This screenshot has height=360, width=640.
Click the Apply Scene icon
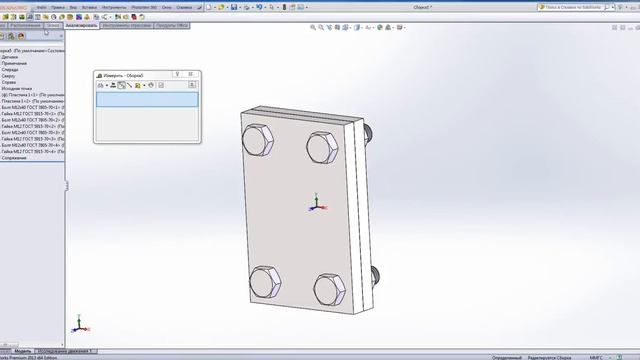[388, 28]
